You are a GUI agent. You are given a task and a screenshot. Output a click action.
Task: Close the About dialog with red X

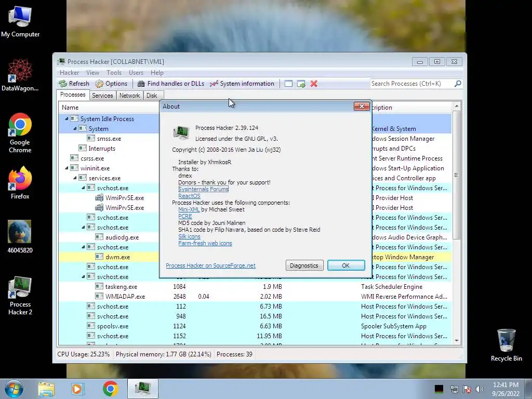(362, 106)
